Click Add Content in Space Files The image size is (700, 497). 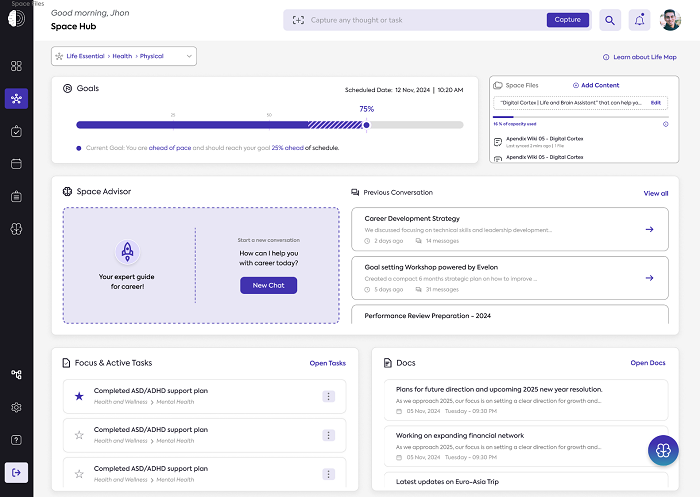[596, 85]
